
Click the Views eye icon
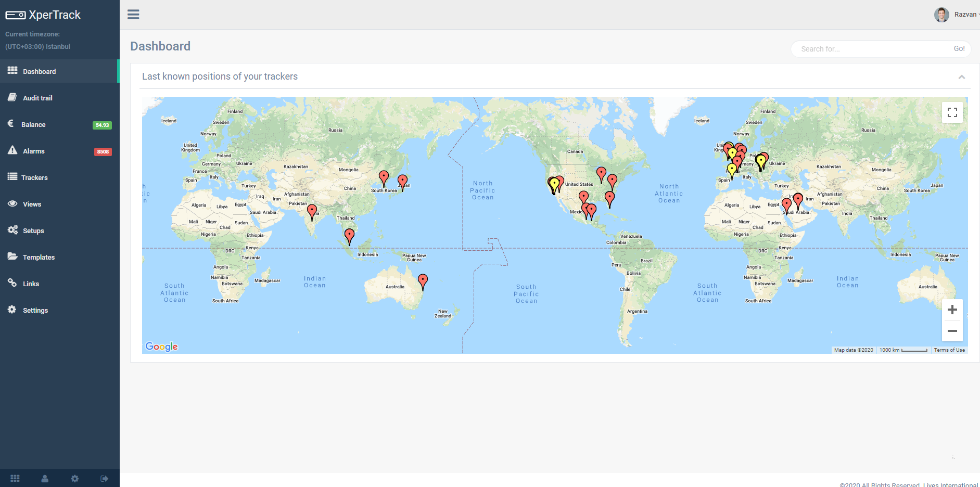[x=12, y=203]
